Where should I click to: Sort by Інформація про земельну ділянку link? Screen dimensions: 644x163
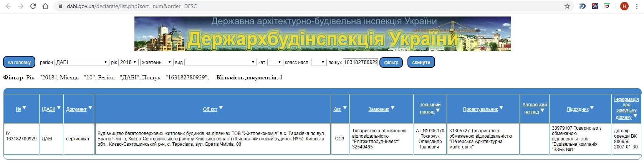(626, 108)
